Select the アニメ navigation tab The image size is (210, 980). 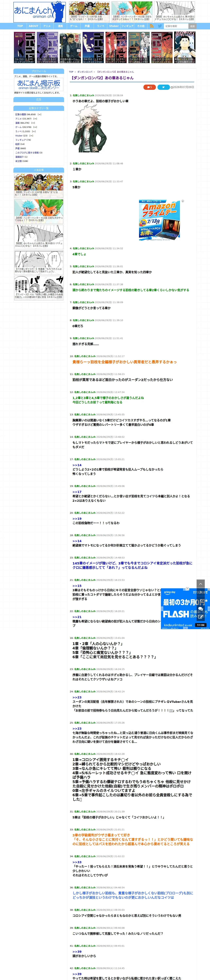(x=47, y=26)
